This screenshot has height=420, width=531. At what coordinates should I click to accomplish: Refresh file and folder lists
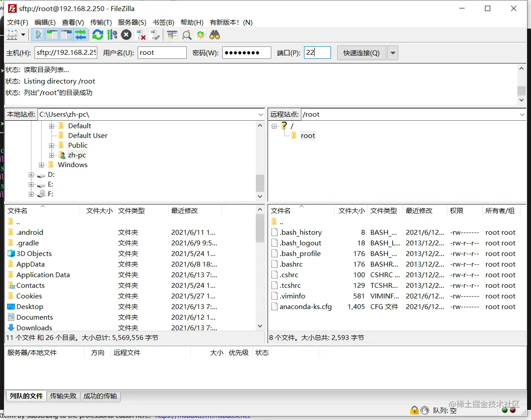point(98,34)
